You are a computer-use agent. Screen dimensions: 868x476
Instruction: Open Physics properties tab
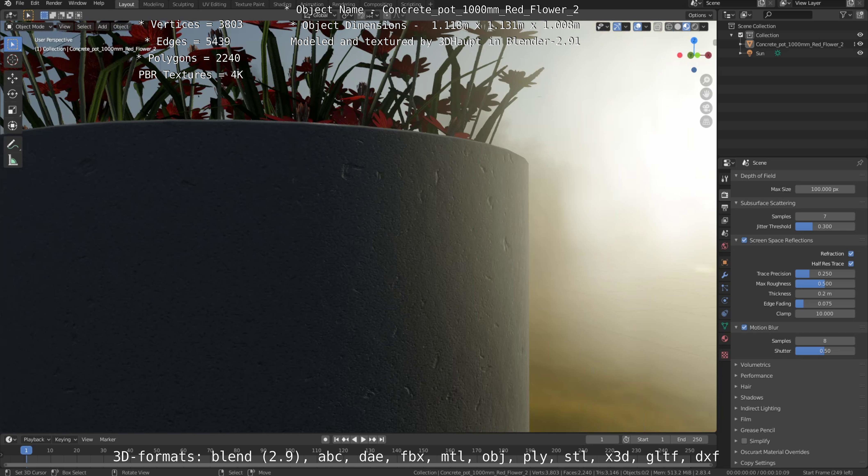pos(724,301)
